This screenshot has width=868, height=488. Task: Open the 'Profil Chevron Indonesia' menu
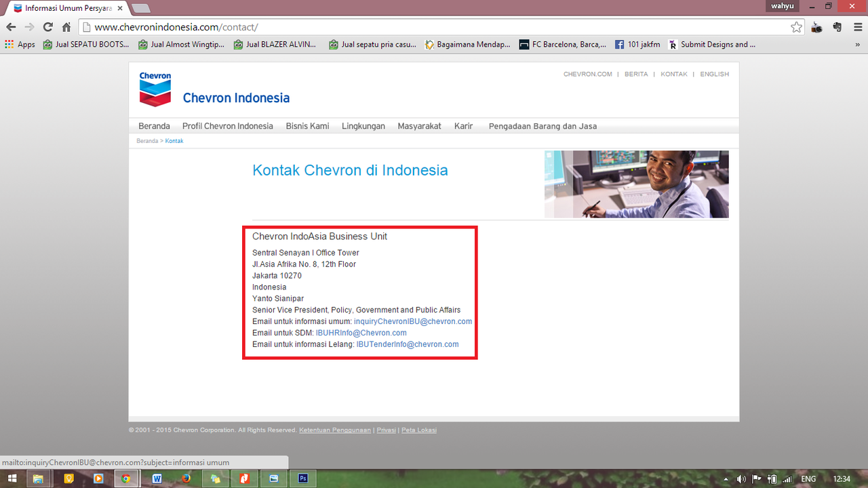[x=228, y=126]
